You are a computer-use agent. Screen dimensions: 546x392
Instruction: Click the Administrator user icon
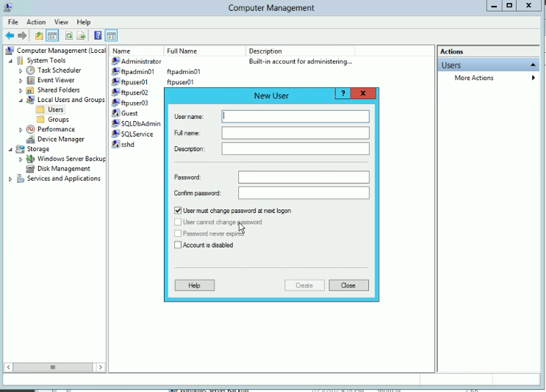point(115,61)
